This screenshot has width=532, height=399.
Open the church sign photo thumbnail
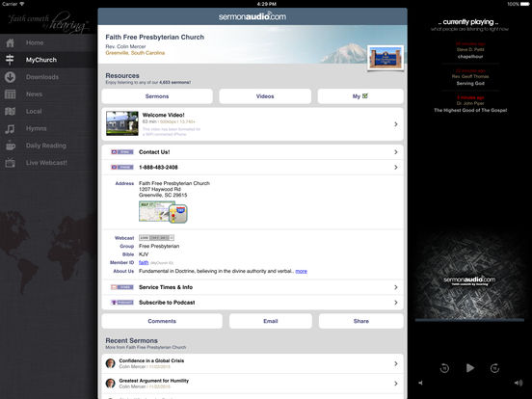386,58
